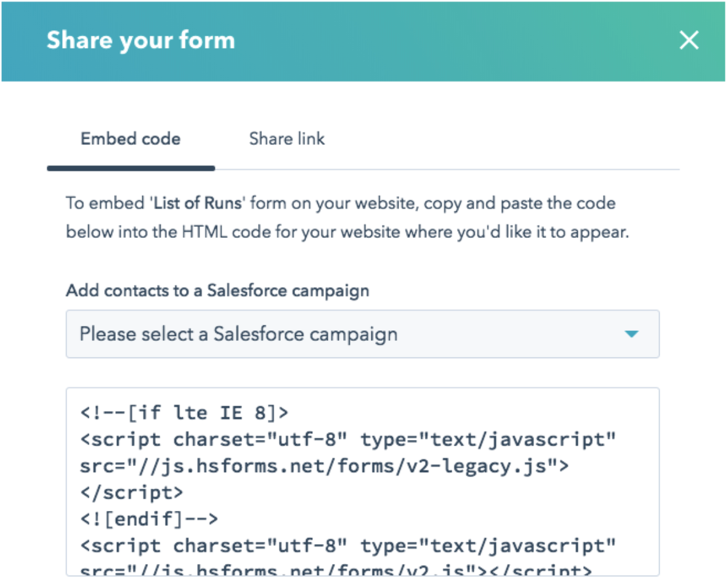Close the Share your form dialog
728x588 pixels.
(689, 41)
